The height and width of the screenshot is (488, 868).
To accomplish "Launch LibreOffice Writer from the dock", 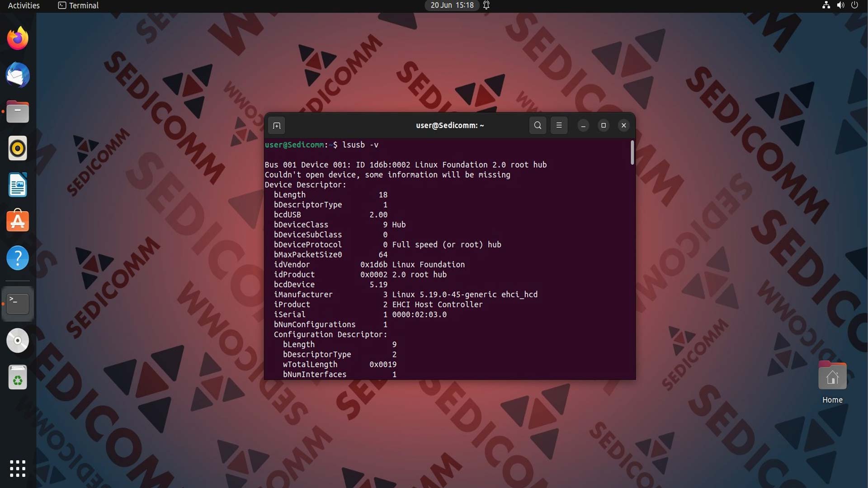I will tap(18, 185).
